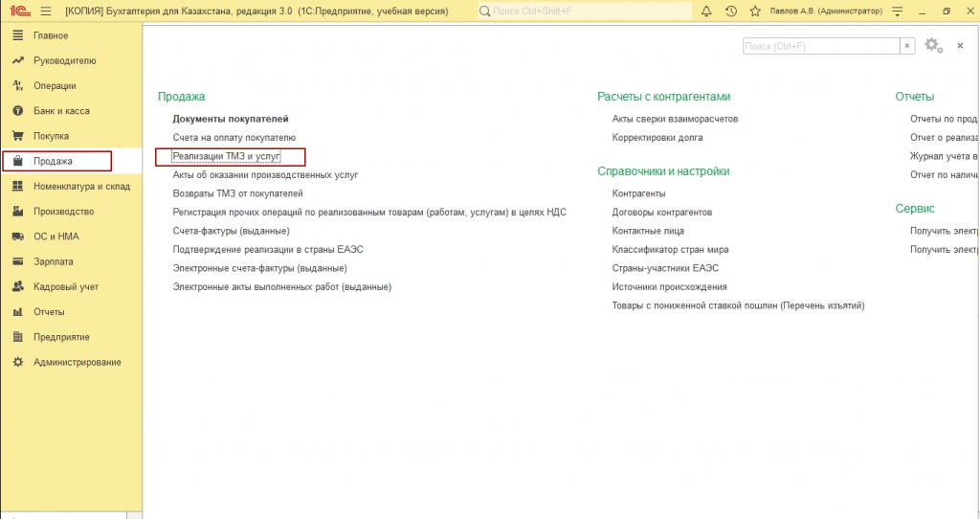Click the Операции debit-credit icon
This screenshot has width=980, height=519.
18,85
